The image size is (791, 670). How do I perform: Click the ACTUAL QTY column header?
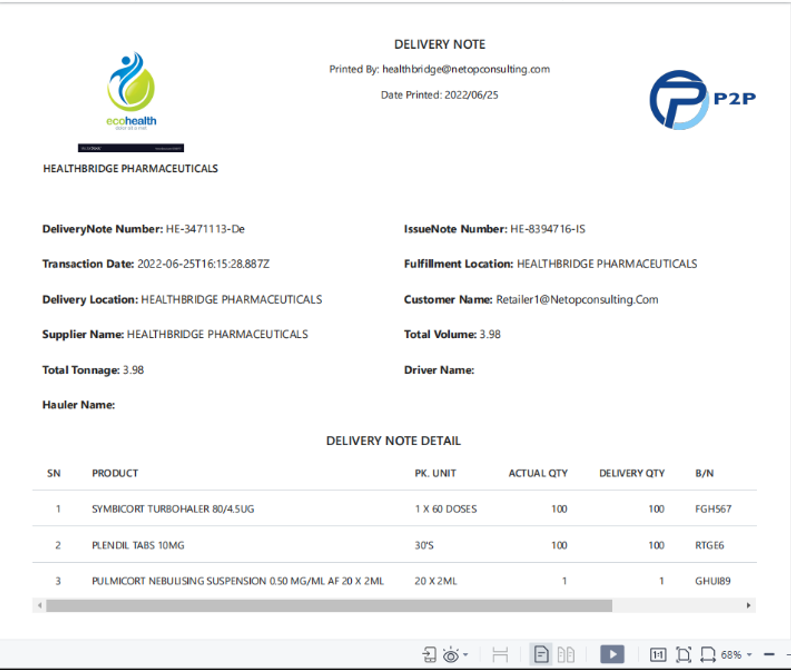point(538,473)
